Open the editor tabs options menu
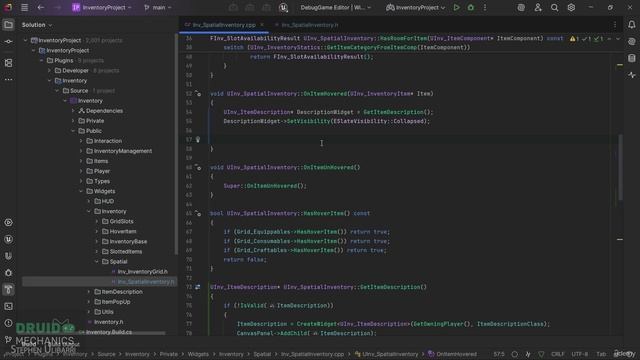 tap(615, 25)
